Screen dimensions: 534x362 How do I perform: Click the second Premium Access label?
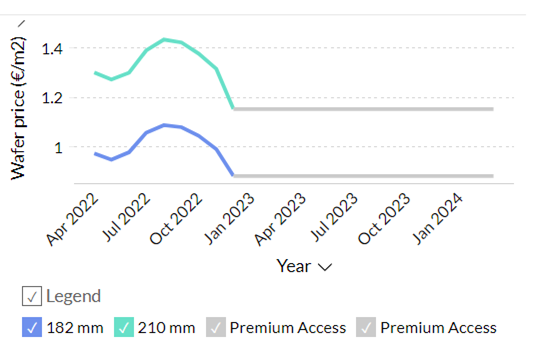click(438, 328)
